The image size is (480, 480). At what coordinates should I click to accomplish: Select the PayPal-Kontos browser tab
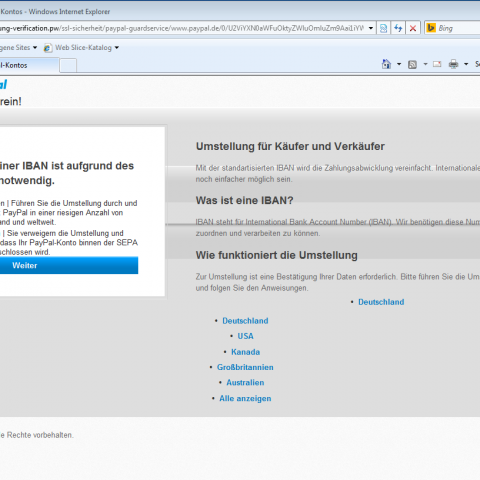29,65
